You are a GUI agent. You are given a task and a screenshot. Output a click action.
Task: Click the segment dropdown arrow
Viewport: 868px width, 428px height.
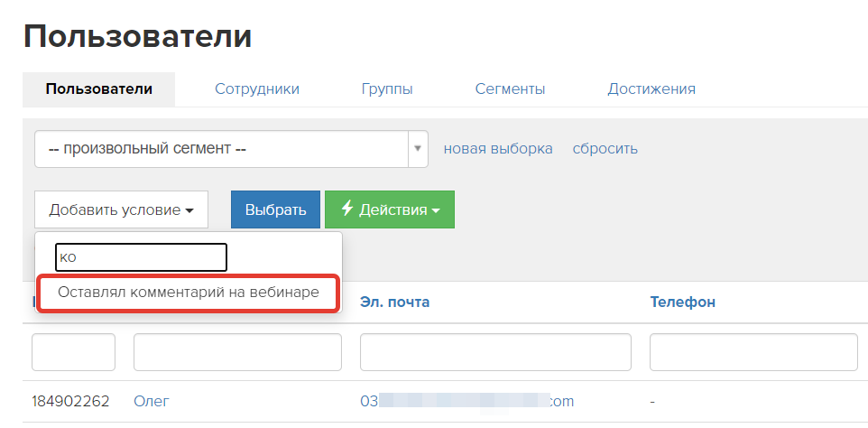418,149
